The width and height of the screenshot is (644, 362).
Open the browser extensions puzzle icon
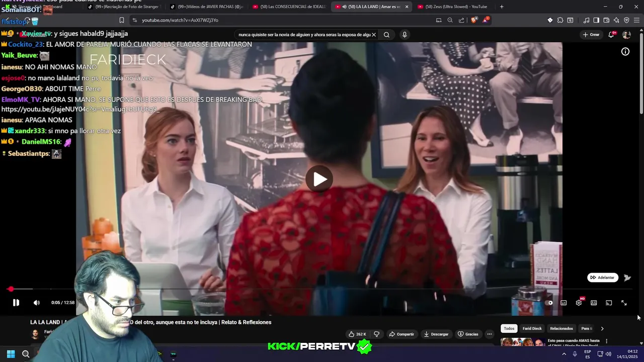pyautogui.click(x=560, y=20)
